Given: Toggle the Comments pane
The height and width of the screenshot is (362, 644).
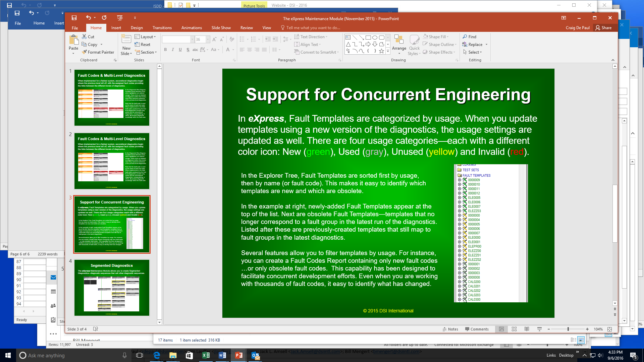Looking at the screenshot, I should click(477, 329).
